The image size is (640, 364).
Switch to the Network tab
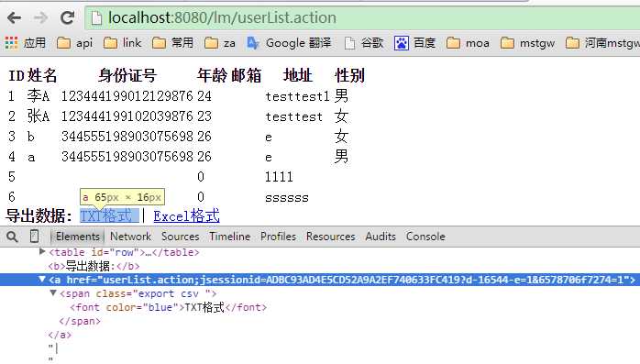[130, 237]
